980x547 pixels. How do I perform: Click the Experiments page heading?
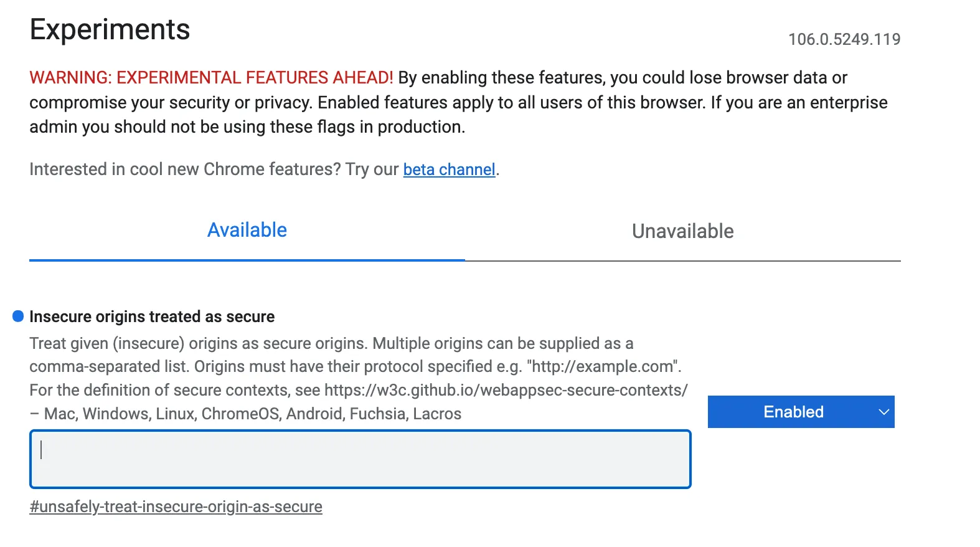pos(110,29)
